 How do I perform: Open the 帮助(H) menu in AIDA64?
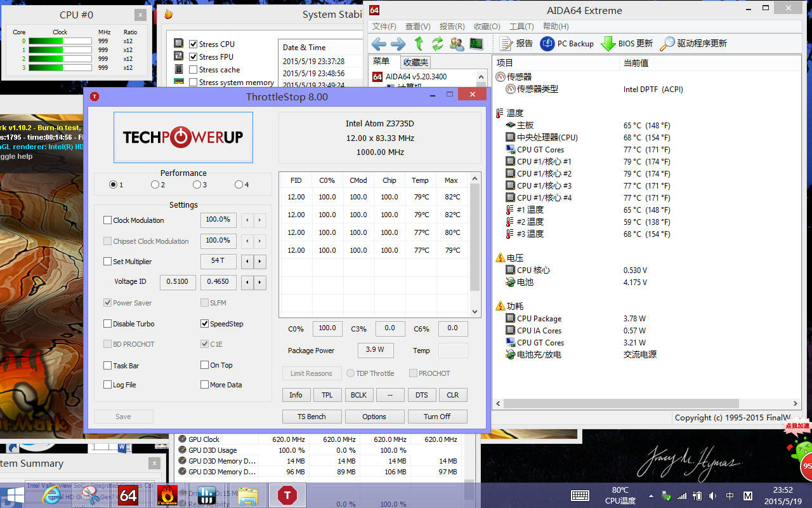(x=556, y=27)
